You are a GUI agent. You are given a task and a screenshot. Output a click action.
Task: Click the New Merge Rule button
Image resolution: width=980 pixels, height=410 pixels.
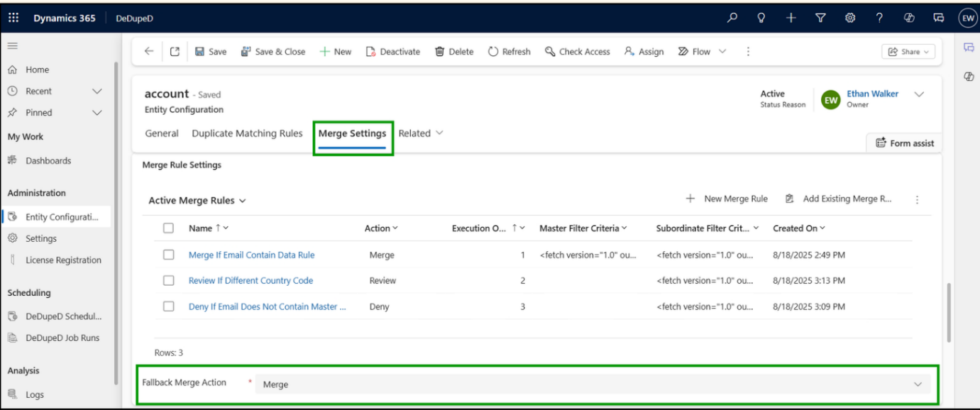727,199
